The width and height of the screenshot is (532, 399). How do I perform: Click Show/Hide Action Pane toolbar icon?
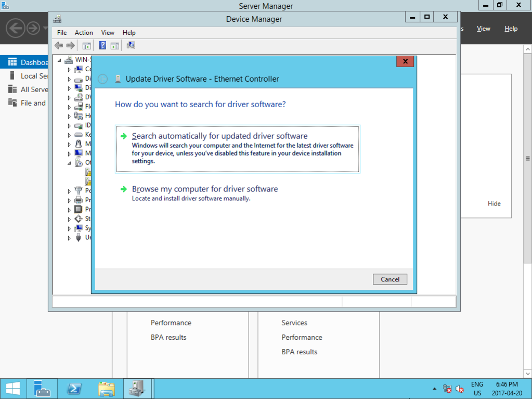(115, 46)
